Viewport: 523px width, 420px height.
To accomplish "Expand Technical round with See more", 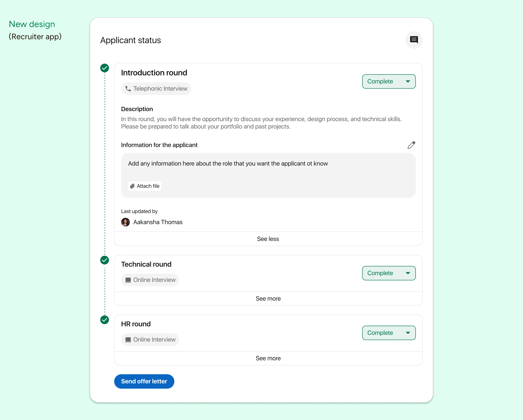I will click(x=268, y=298).
